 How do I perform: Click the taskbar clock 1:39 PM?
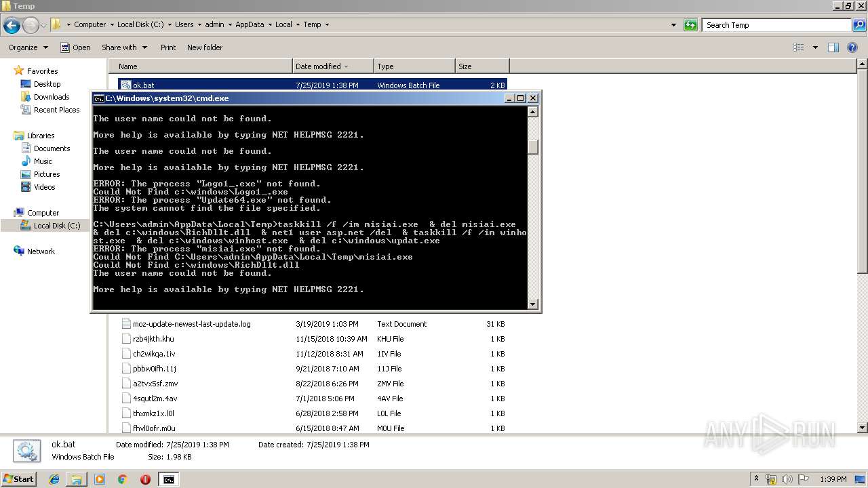coord(833,479)
